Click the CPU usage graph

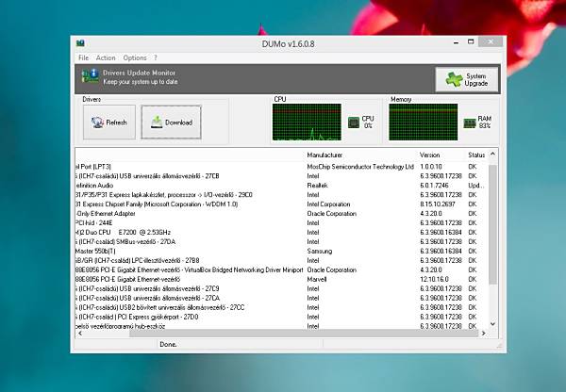[307, 122]
